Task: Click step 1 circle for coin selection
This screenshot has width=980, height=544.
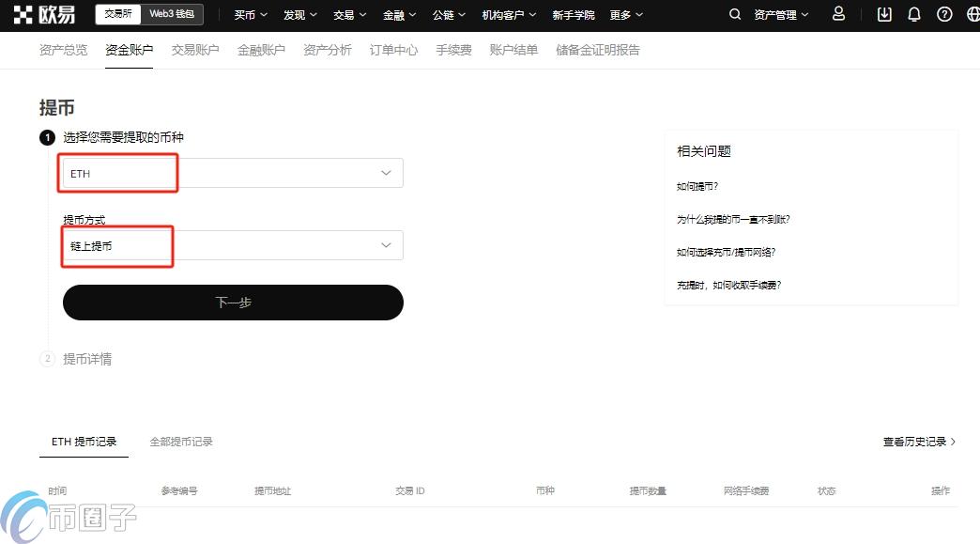Action: (47, 137)
